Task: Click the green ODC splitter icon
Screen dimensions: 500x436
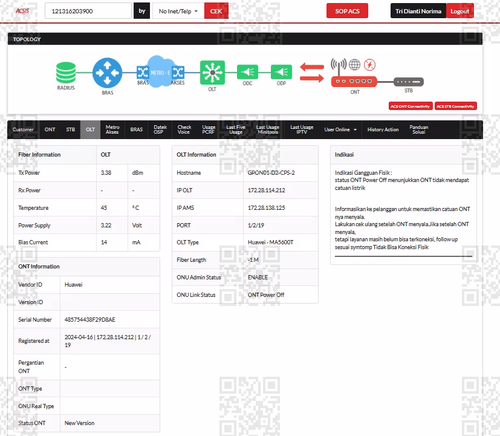Action: click(x=247, y=72)
